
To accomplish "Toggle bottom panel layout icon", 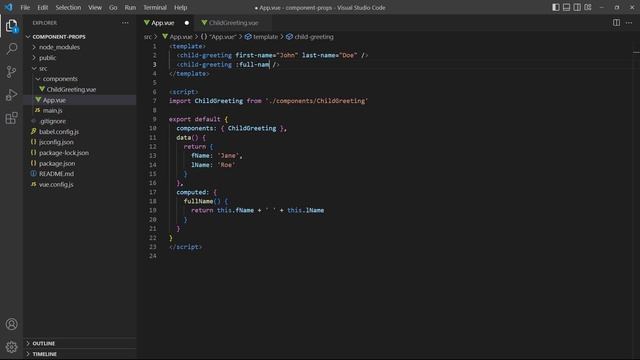I will coord(566,7).
